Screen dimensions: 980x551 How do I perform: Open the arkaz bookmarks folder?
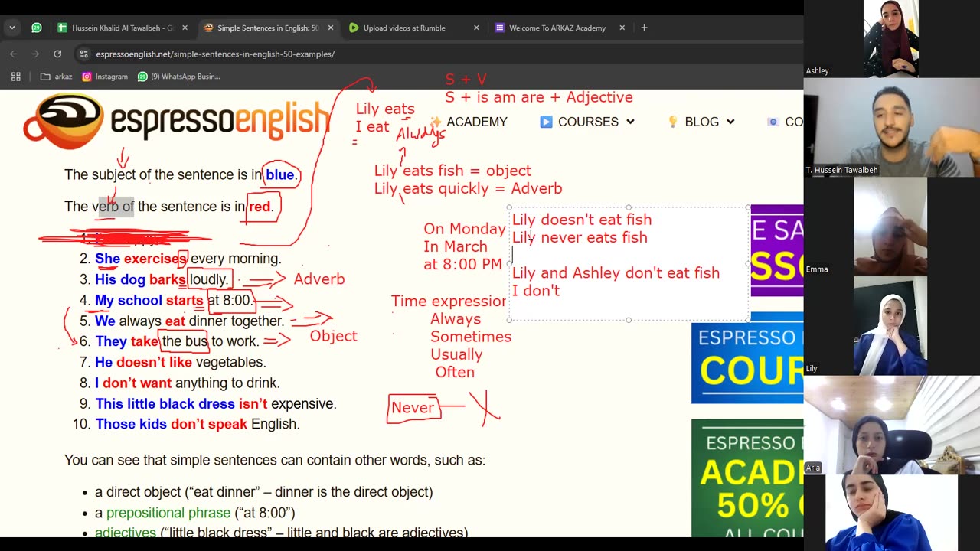coord(57,77)
